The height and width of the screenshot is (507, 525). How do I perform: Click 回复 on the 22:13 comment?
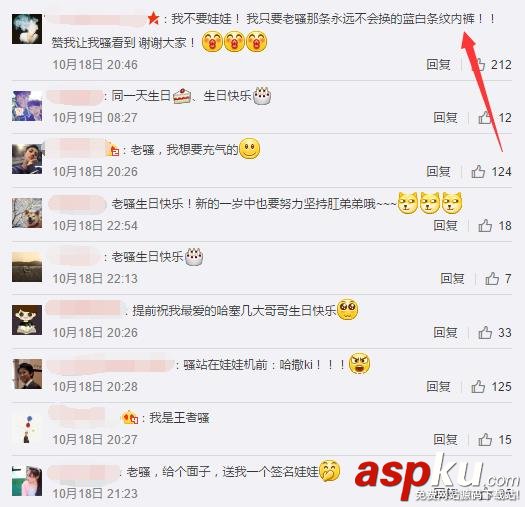click(452, 279)
